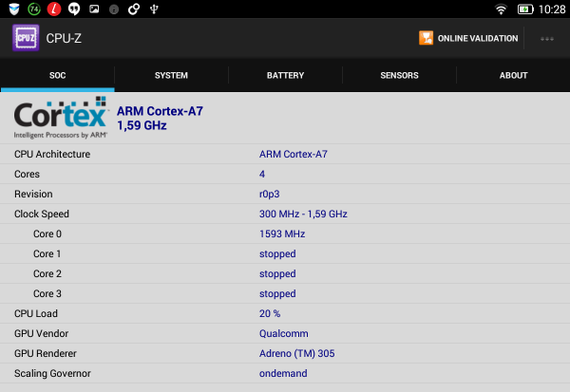The width and height of the screenshot is (570, 392).
Task: Select the stopped value for Core 3
Action: coord(277,293)
